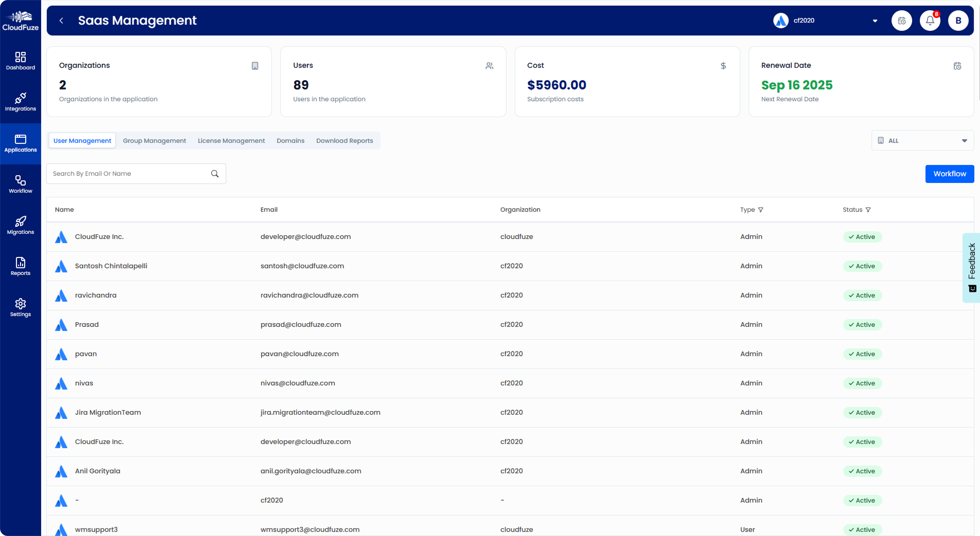The width and height of the screenshot is (980, 536).
Task: Select jira.migrationteam@cloudfuze.com email
Action: 320,413
